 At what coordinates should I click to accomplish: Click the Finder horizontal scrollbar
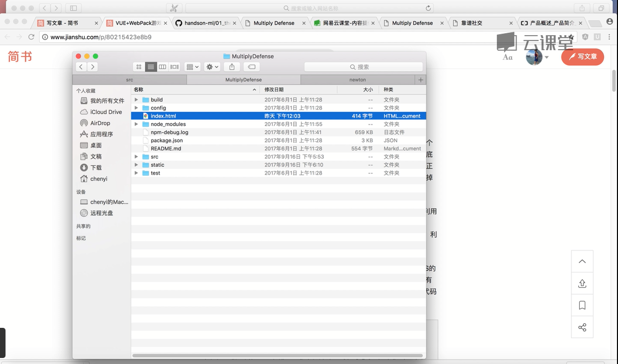(x=277, y=355)
